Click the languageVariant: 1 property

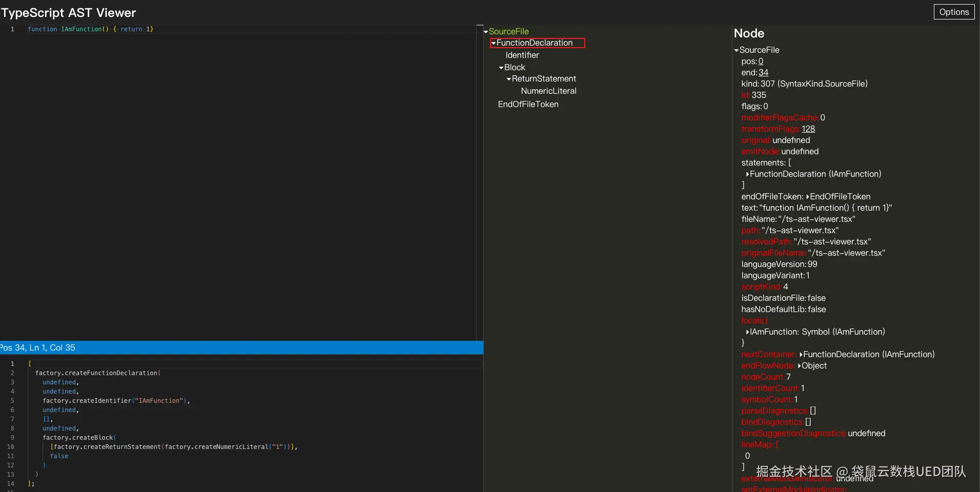775,276
